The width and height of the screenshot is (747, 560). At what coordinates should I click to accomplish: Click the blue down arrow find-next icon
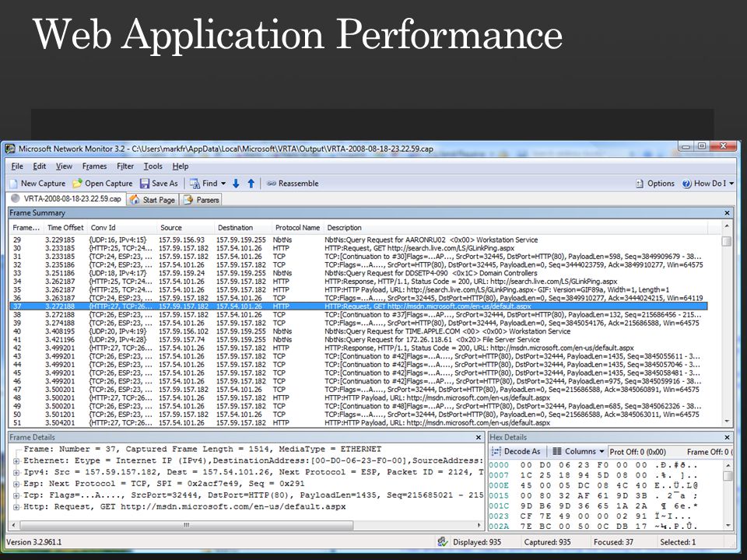tap(236, 184)
